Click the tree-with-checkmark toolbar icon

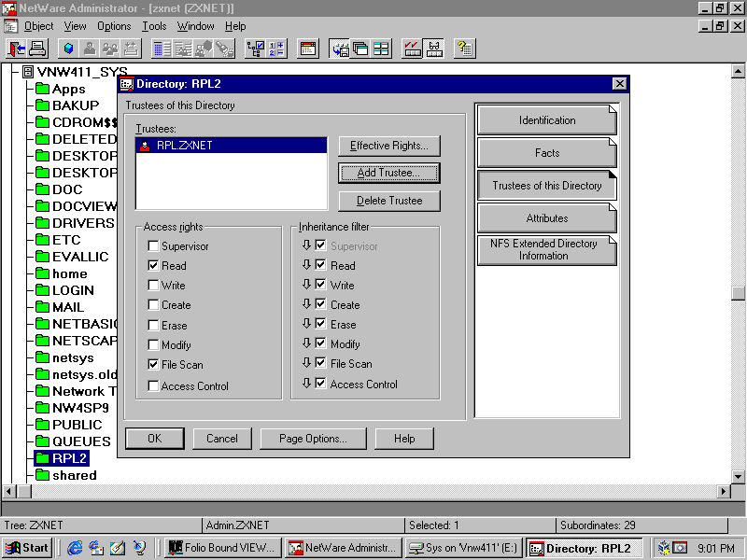pos(255,49)
